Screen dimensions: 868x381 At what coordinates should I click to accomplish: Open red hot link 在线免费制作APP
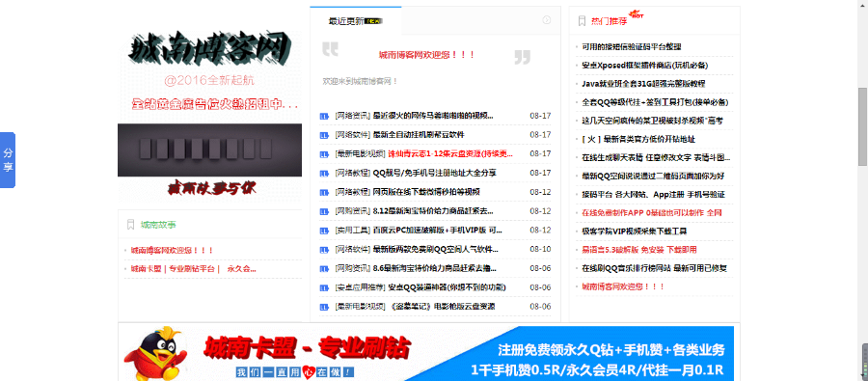(652, 213)
